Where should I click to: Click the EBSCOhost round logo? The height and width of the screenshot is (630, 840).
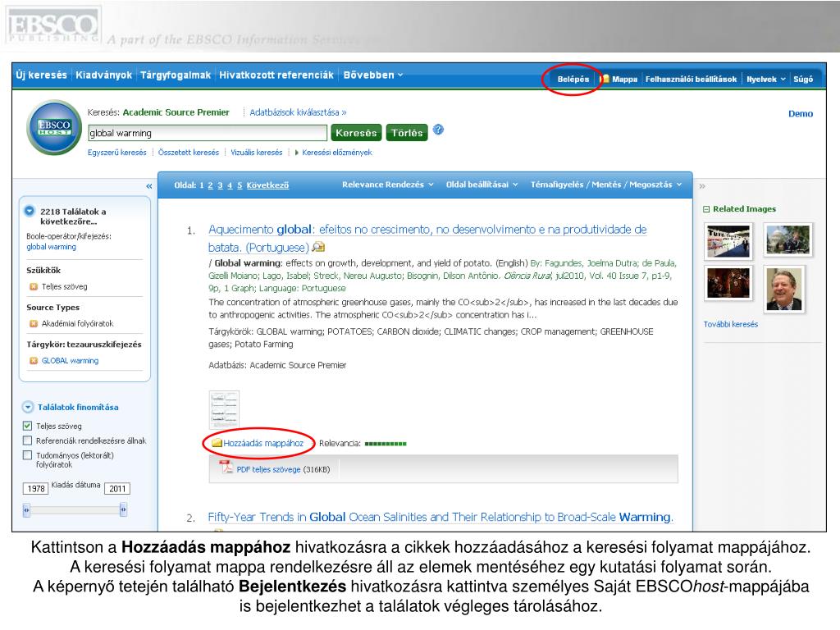pos(54,127)
